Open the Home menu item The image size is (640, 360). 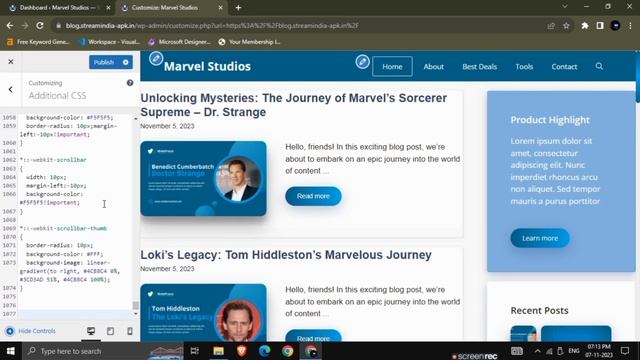tap(392, 67)
